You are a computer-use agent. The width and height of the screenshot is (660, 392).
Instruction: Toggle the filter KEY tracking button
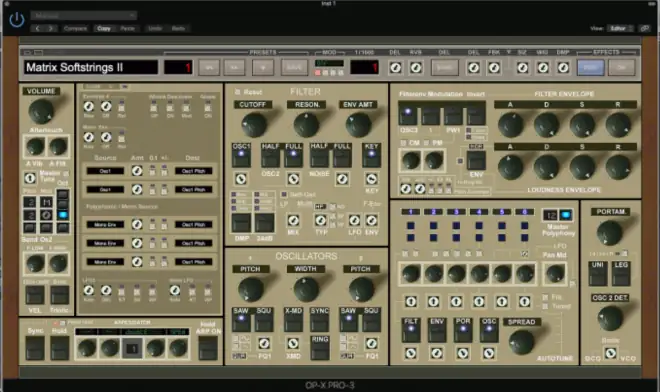(371, 155)
